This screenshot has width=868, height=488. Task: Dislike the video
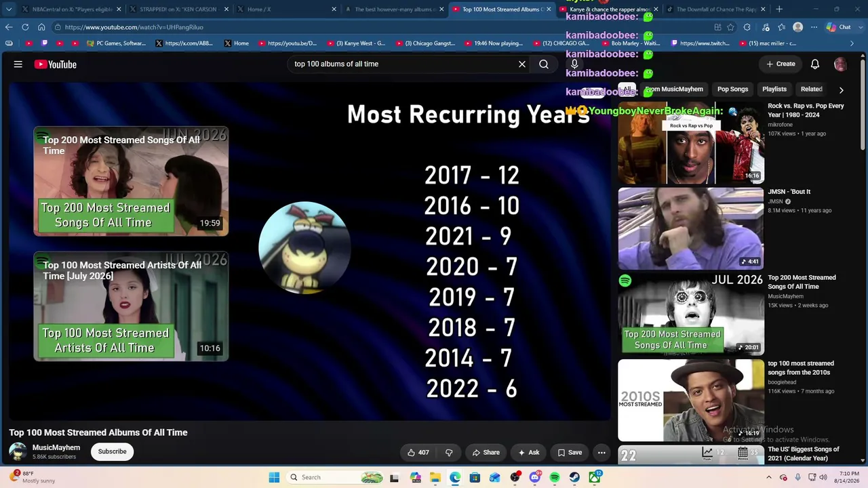pos(449,452)
